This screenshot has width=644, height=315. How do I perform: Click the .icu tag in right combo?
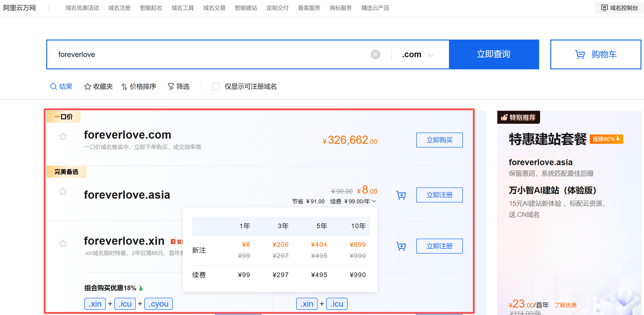337,304
